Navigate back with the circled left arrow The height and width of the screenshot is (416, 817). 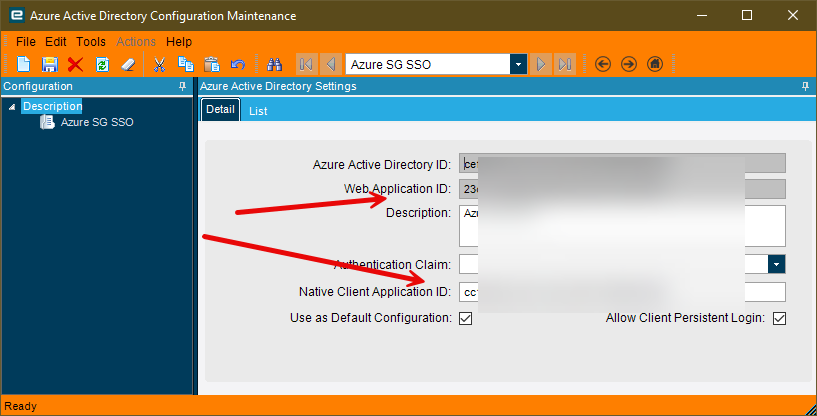click(x=603, y=64)
